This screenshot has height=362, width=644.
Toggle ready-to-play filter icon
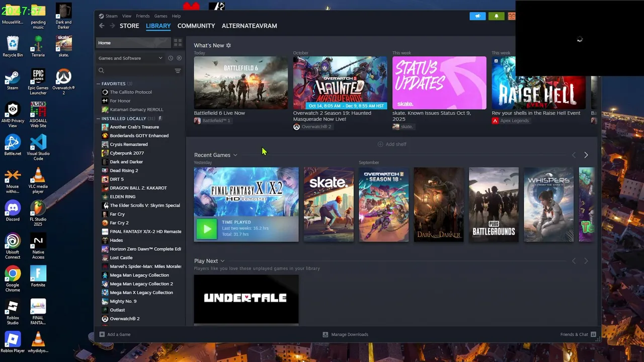179,58
